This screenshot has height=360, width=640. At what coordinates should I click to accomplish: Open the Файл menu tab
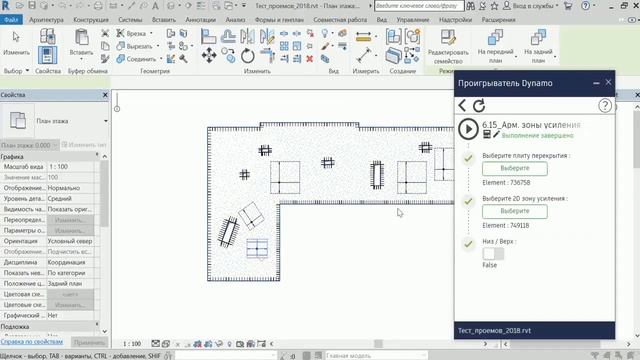(11, 20)
